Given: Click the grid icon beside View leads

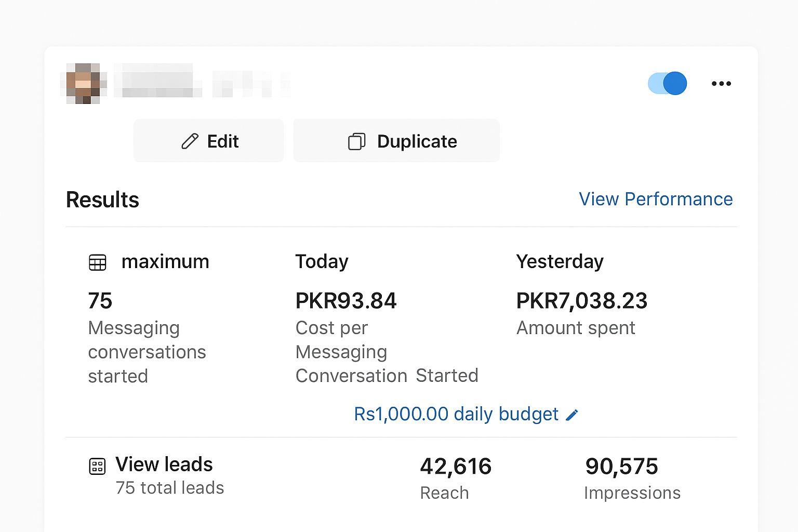Looking at the screenshot, I should 97,466.
